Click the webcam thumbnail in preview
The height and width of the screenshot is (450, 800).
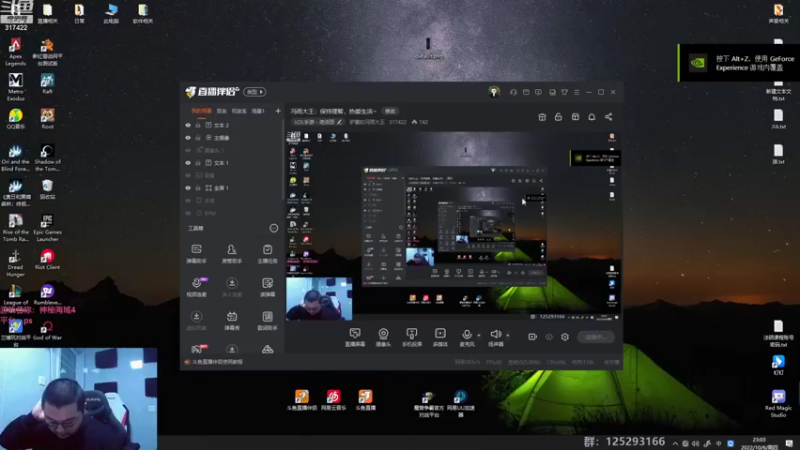pos(319,299)
